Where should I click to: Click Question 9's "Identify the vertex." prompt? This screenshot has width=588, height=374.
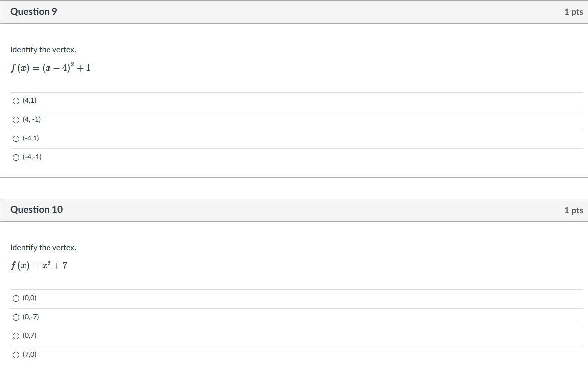click(x=43, y=50)
